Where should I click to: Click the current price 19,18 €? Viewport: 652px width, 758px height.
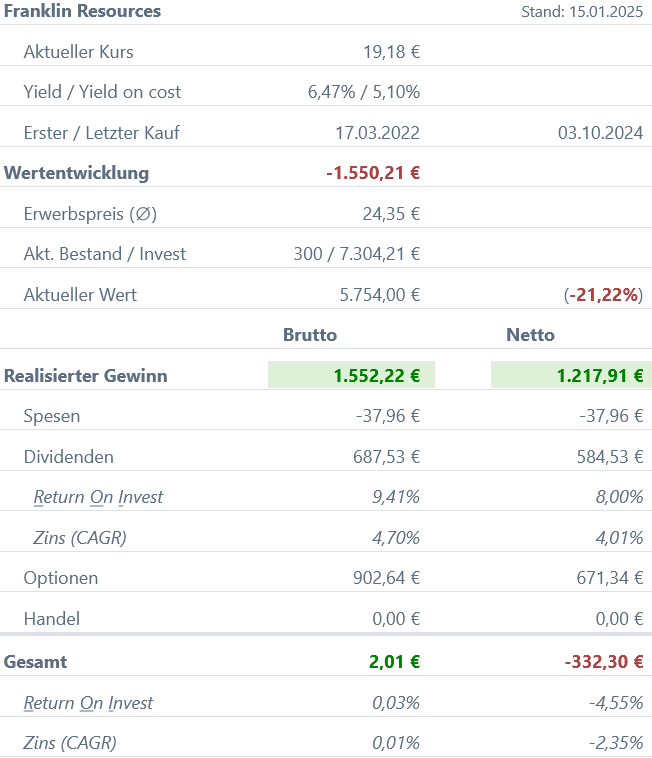point(391,52)
